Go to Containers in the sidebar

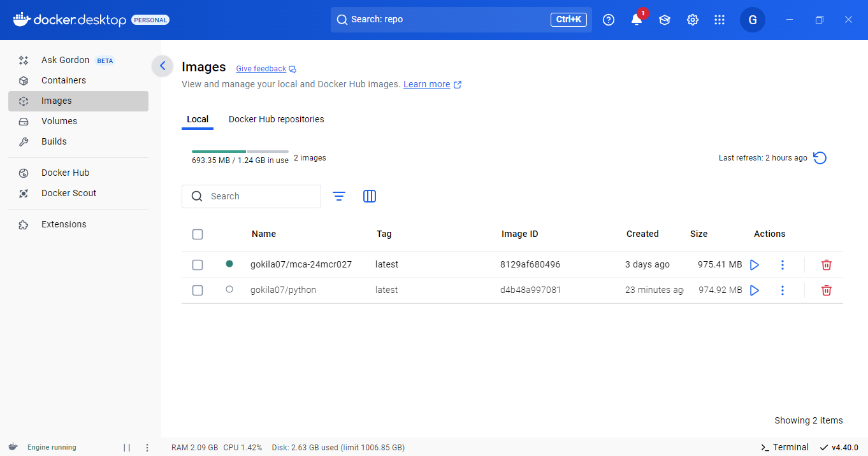[78, 80]
